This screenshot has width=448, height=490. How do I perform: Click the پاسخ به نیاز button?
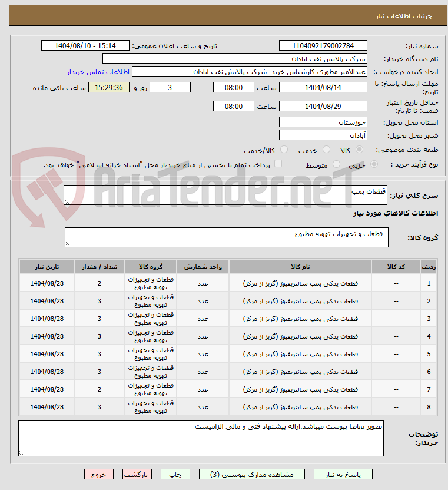coord(343,474)
